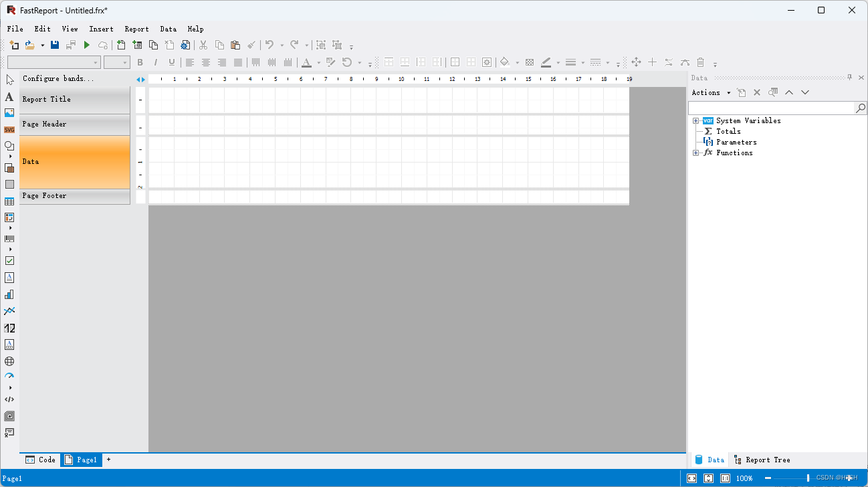
Task: Open the Report menu
Action: click(x=136, y=29)
